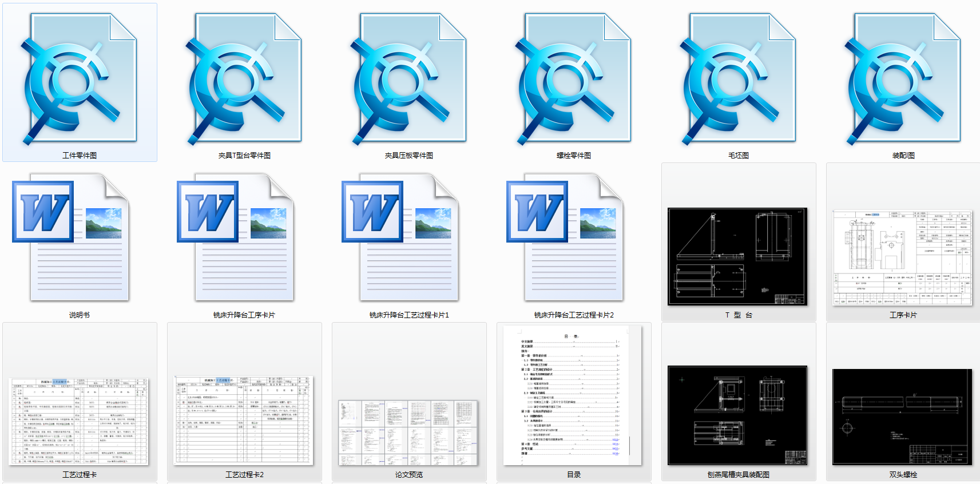Click the file name "目录"
The height and width of the screenshot is (484, 980).
coord(574,475)
